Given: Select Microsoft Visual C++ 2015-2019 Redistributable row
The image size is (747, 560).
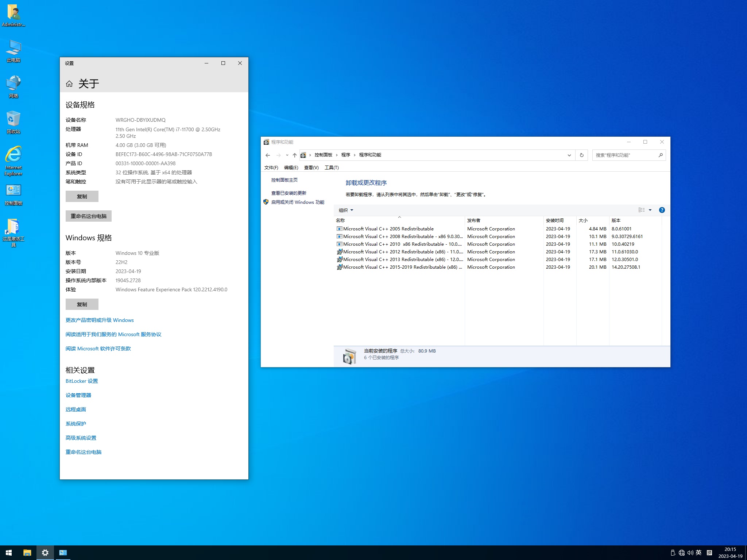Looking at the screenshot, I should [x=498, y=267].
